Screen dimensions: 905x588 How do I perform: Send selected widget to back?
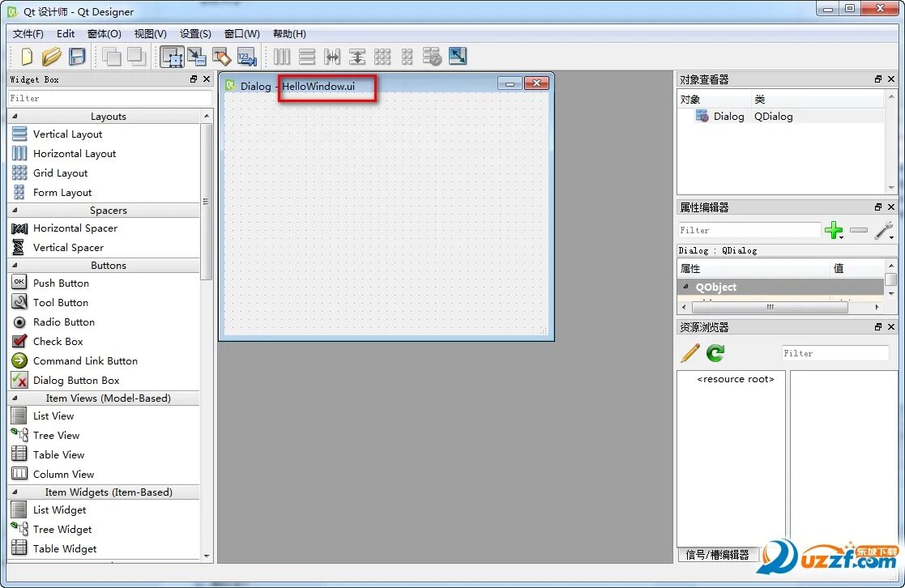[111, 57]
